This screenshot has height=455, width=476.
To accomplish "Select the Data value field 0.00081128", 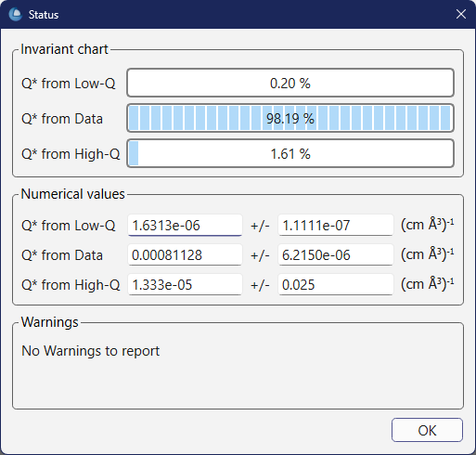I will tap(185, 255).
